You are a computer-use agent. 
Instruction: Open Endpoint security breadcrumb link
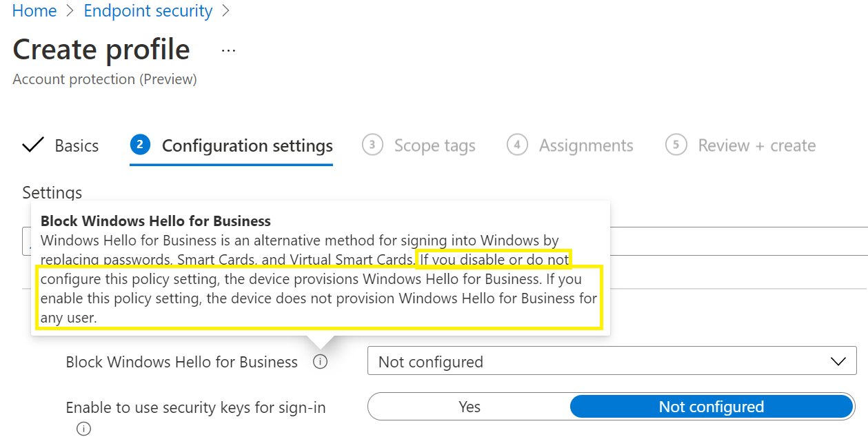[148, 12]
